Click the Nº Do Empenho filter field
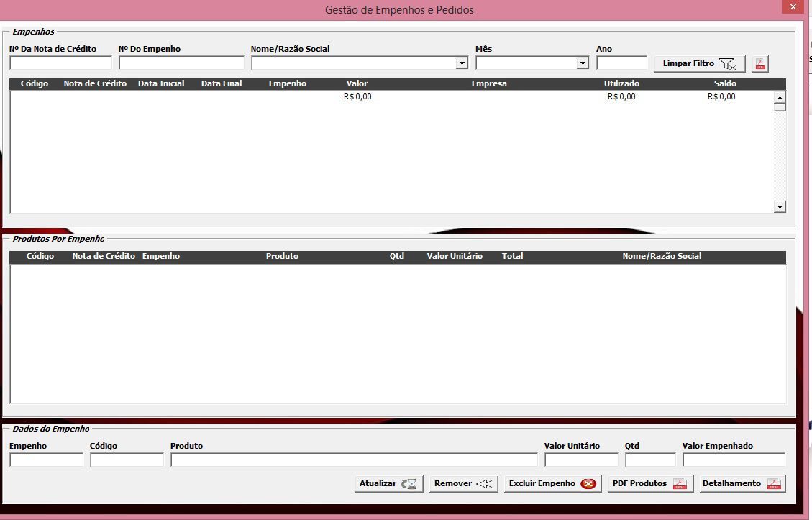Screen dimensions: 812x520 pyautogui.click(x=181, y=63)
